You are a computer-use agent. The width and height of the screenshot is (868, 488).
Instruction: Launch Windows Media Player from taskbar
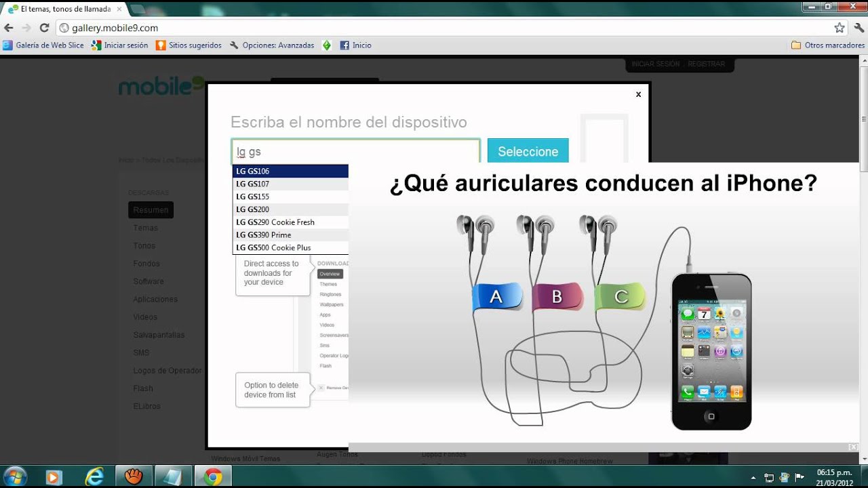(54, 476)
